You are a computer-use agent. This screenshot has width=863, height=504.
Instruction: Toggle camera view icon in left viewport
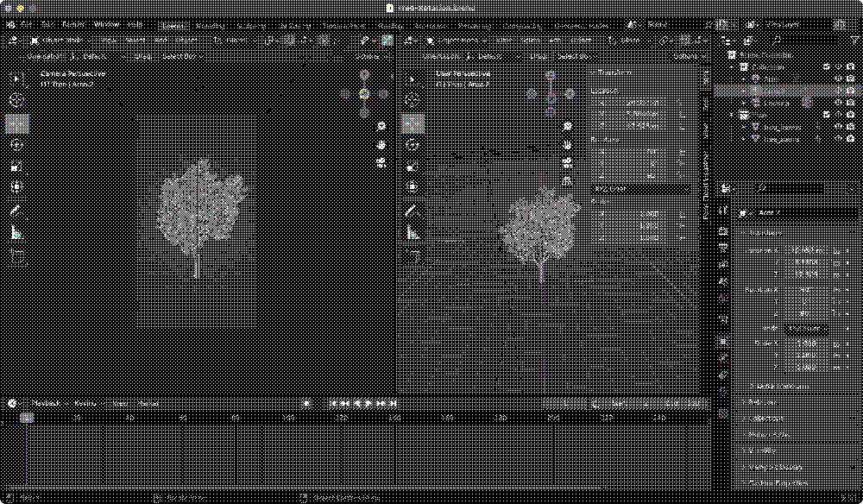point(381,162)
